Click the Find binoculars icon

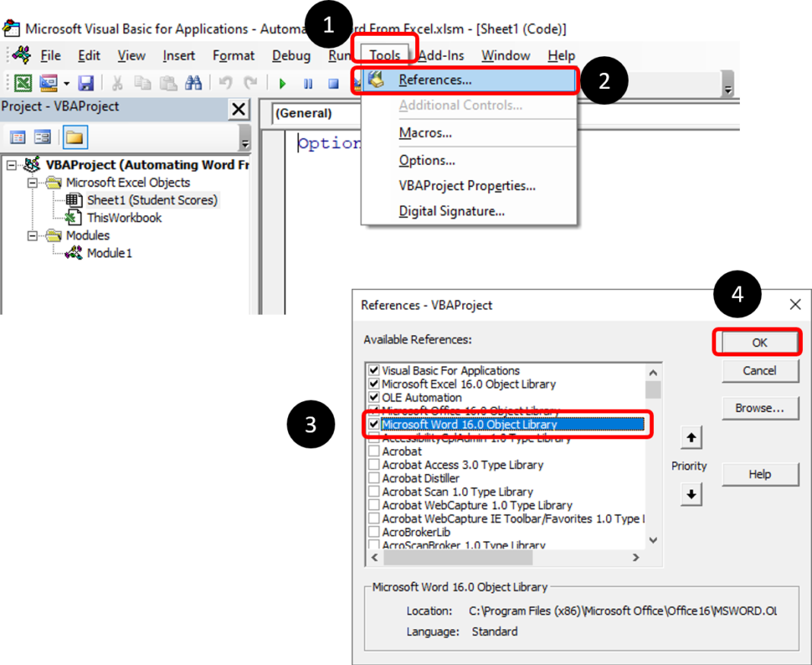194,83
